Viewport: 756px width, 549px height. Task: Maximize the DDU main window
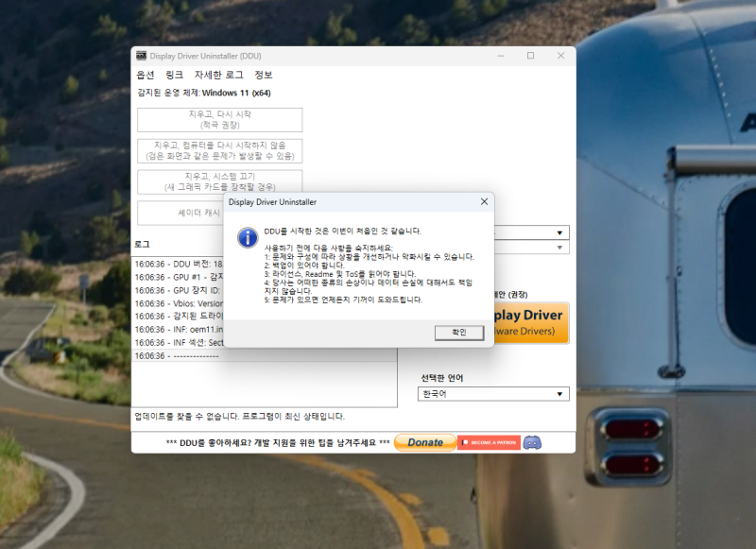[530, 56]
